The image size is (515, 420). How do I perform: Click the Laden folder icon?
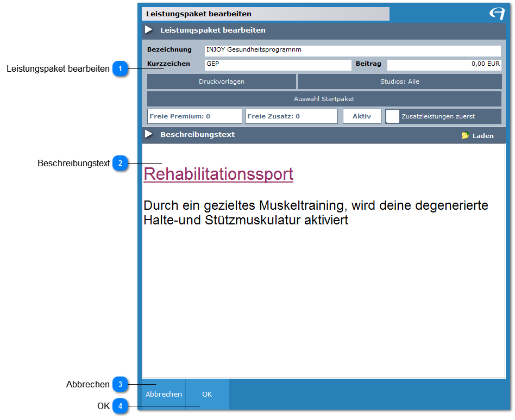(465, 135)
